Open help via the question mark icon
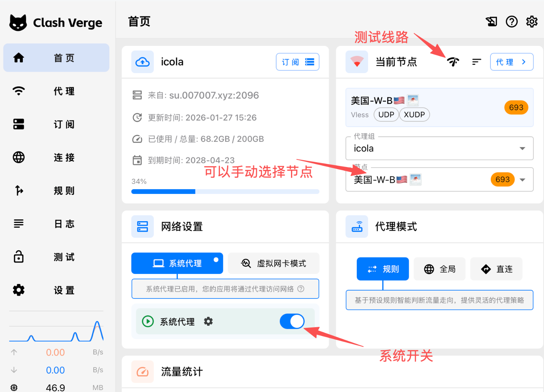 click(512, 22)
